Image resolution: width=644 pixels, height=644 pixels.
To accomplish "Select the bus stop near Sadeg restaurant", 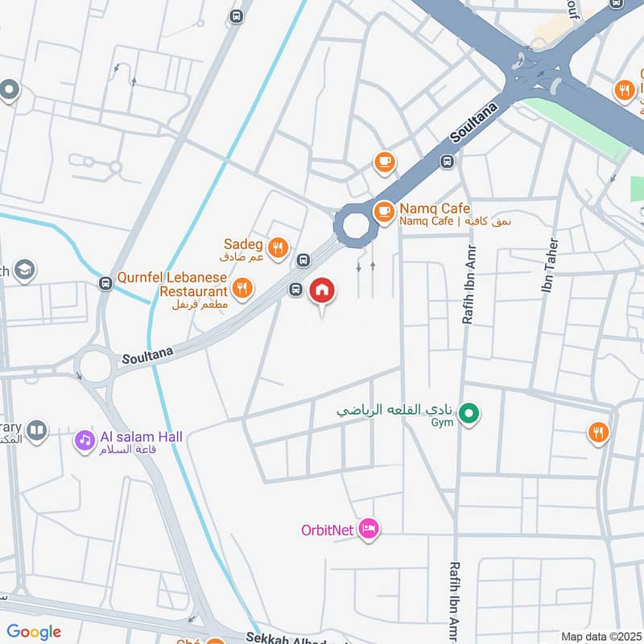I will [303, 260].
